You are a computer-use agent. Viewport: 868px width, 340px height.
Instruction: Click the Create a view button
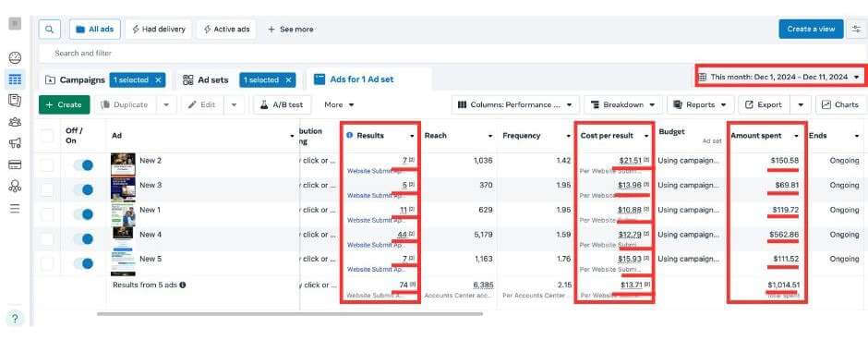811,29
